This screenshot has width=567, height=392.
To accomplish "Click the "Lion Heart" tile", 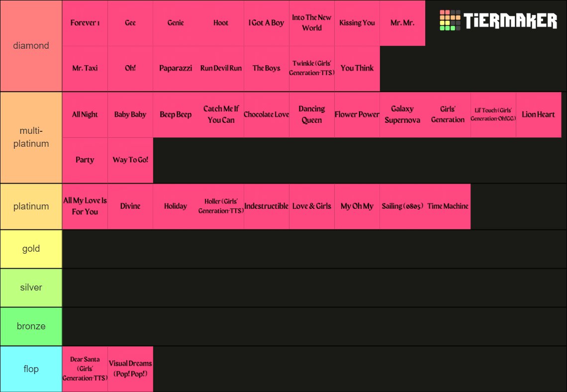I will [x=539, y=114].
